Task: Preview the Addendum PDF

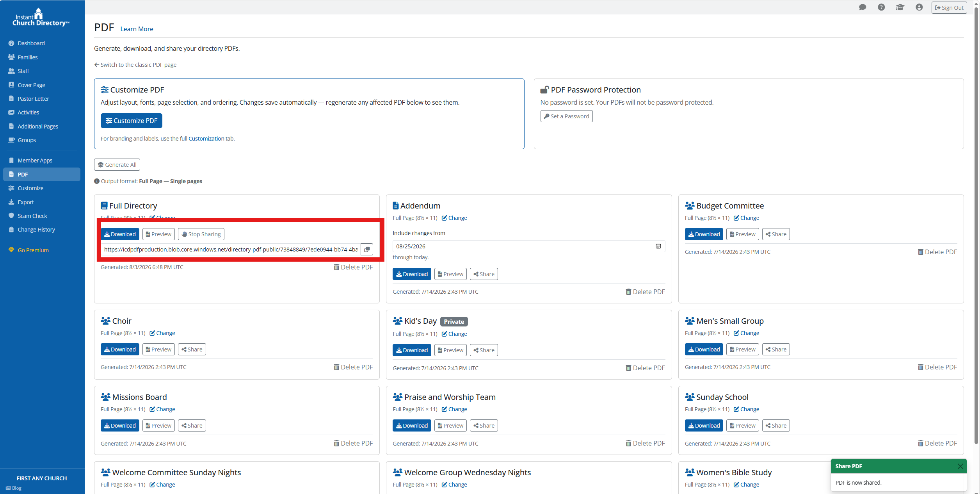Action: coord(450,274)
